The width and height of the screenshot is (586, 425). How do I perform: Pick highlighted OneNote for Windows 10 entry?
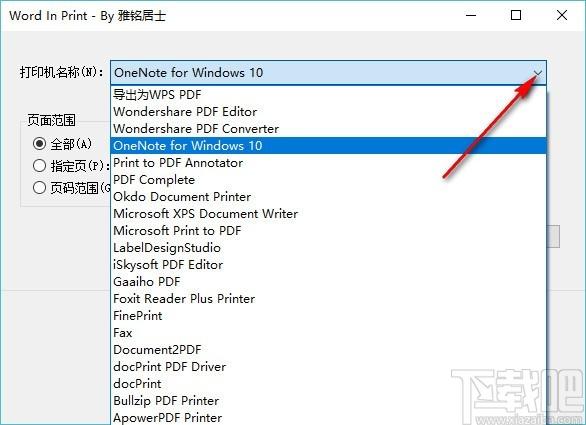pyautogui.click(x=329, y=146)
